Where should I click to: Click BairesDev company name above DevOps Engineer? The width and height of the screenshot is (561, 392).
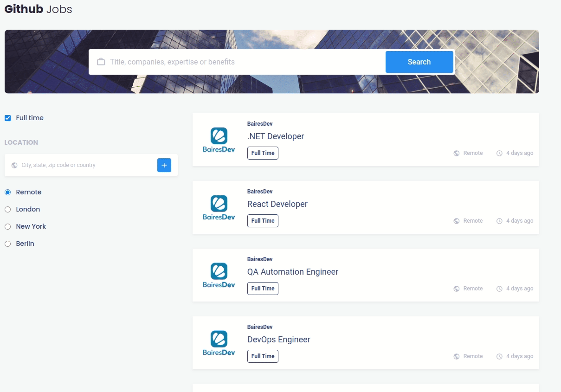coord(260,327)
